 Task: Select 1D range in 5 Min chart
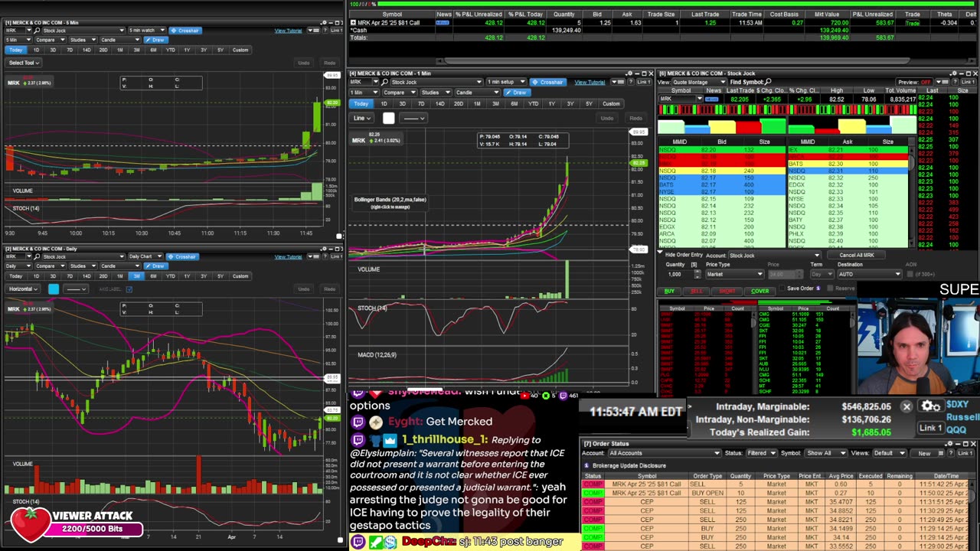36,50
